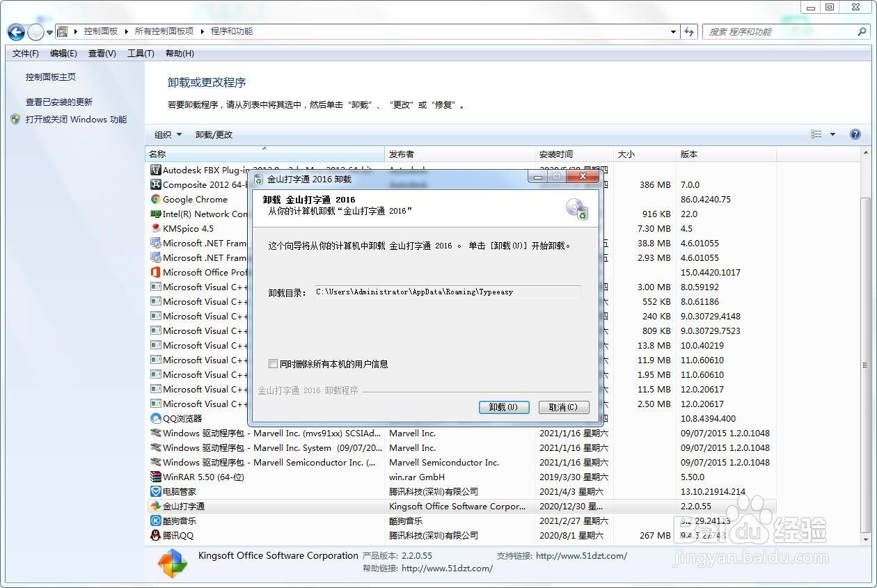Select Windows 驱动程序包 Marvell Inc. System row

coord(461,447)
